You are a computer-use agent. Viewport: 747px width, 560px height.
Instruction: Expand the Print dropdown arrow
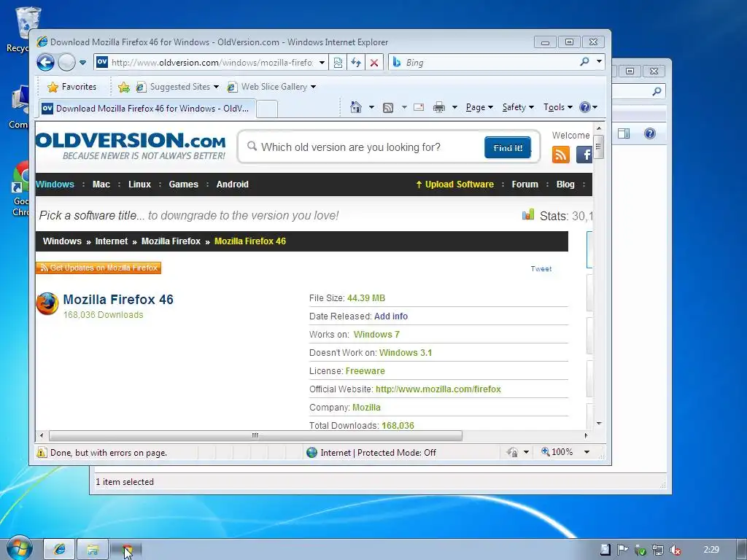[454, 107]
